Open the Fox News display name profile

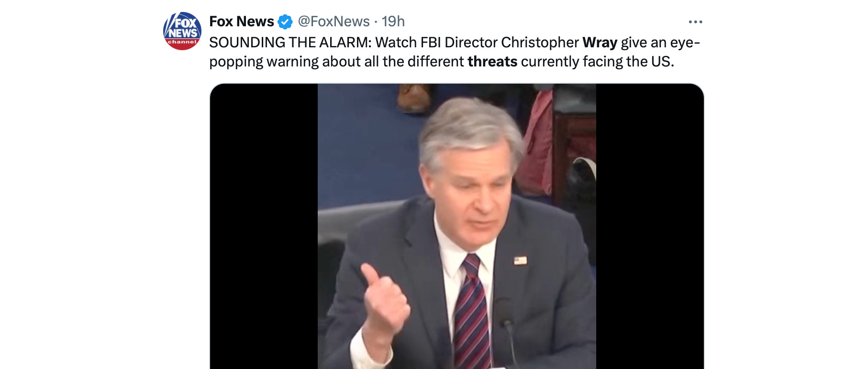click(x=242, y=22)
